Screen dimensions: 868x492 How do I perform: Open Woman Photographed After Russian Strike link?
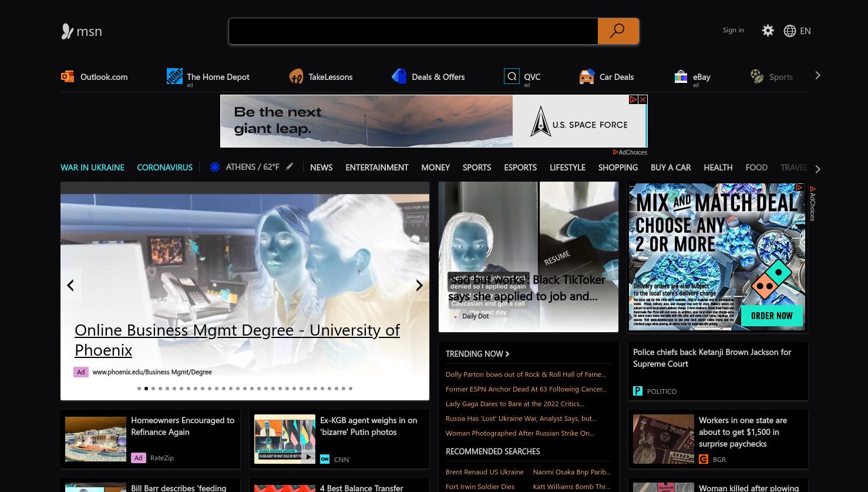pos(520,433)
